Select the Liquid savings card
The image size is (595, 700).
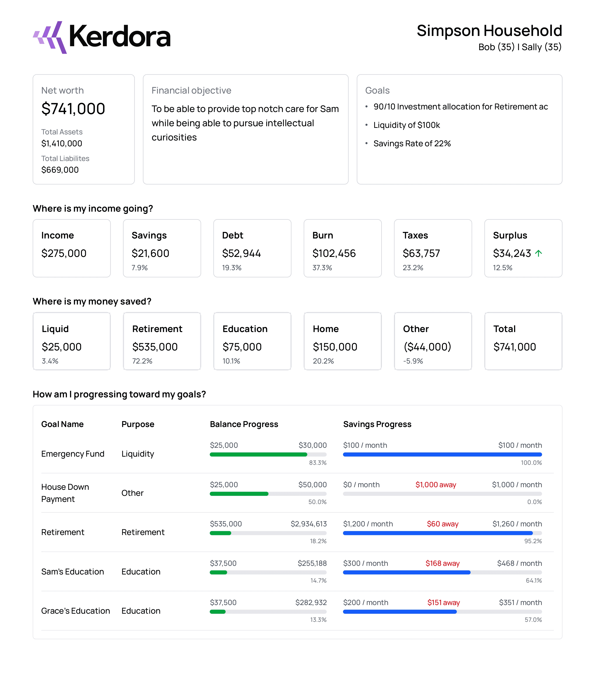(71, 341)
